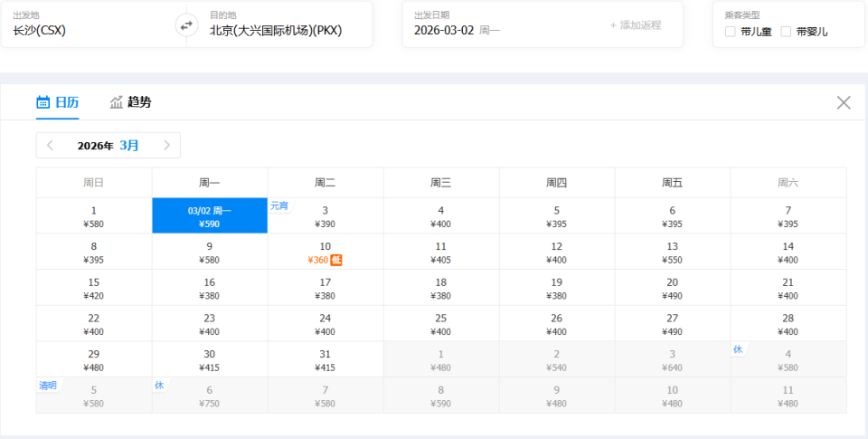
Task: Pick March 1 priced ¥580
Action: click(x=94, y=215)
